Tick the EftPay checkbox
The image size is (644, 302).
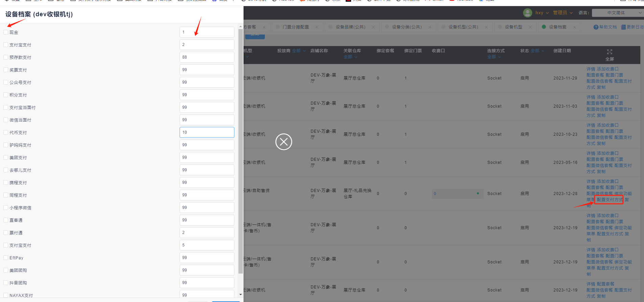pyautogui.click(x=6, y=258)
